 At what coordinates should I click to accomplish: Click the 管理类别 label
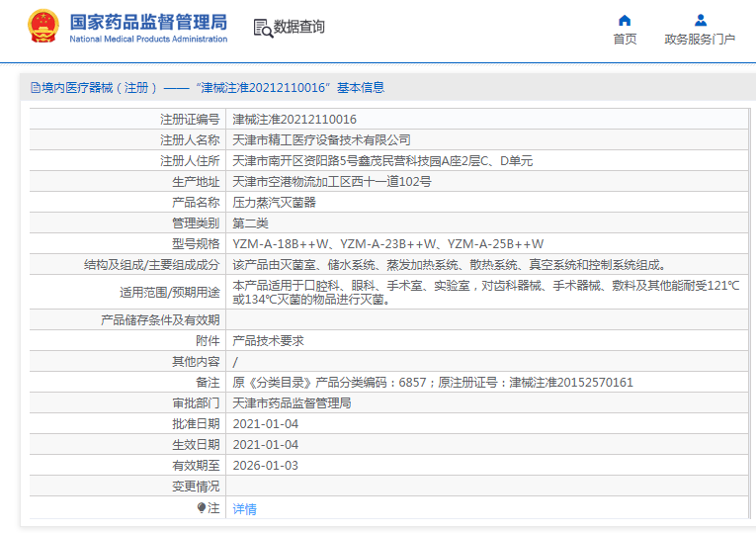tap(196, 222)
